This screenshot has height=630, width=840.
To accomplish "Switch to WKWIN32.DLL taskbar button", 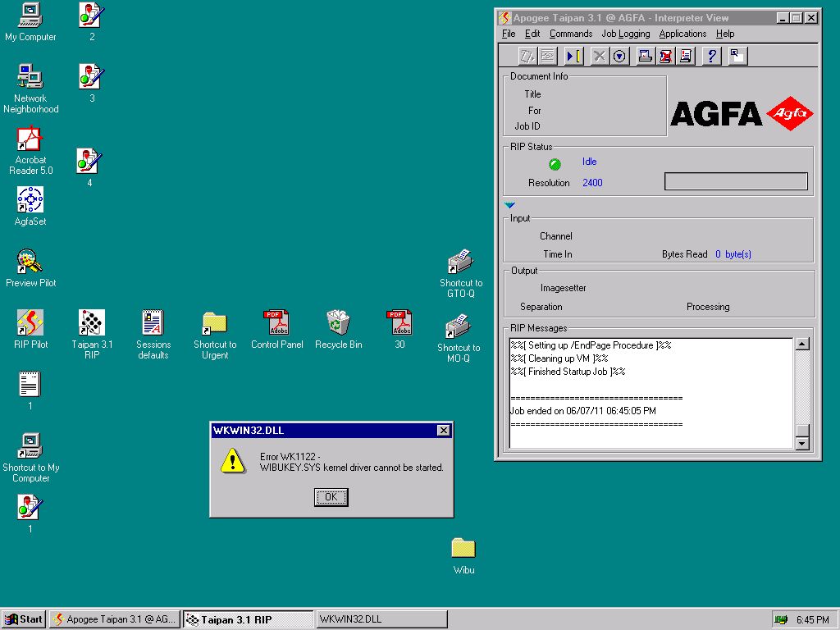I will (x=381, y=619).
